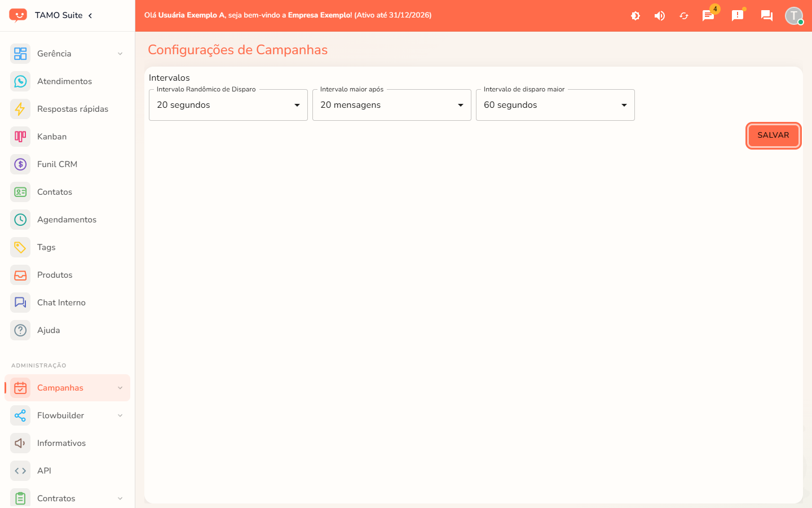Click the Informativos megaphone icon
Screen dimensions: 812x508
(x=20, y=443)
